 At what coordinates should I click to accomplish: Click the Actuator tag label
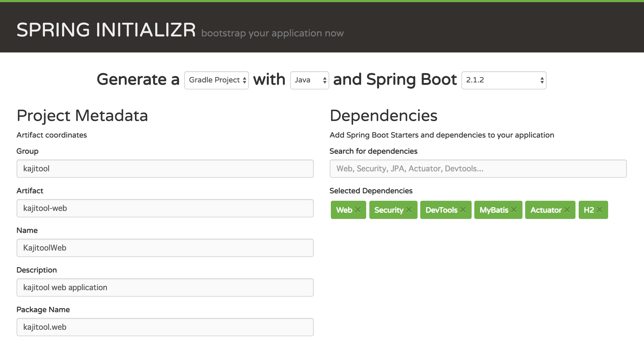point(546,210)
